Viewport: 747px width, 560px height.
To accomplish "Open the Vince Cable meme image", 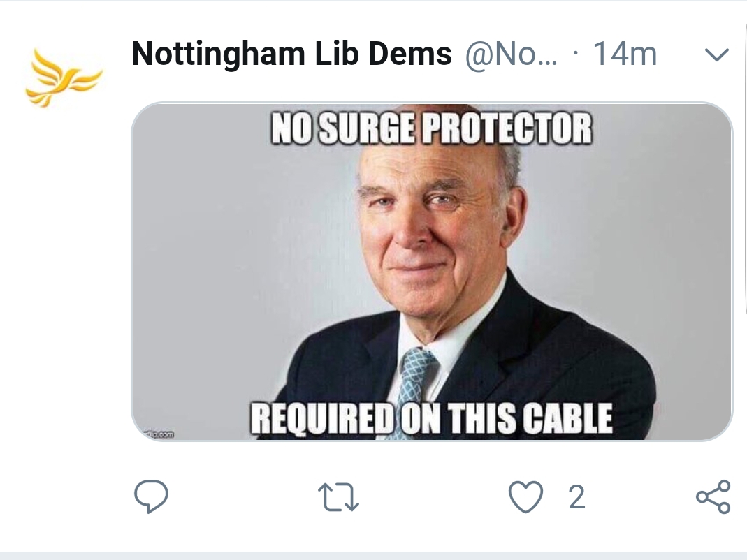I will coord(432,272).
